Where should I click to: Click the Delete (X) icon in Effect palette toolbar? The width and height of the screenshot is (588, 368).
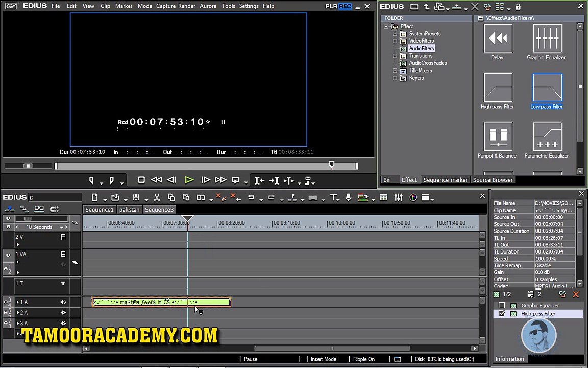[x=475, y=6]
